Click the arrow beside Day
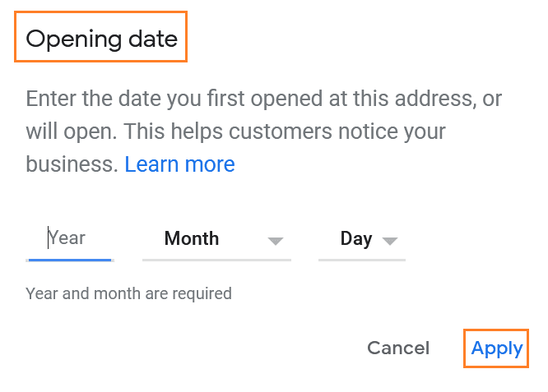548x392 pixels. [x=390, y=241]
